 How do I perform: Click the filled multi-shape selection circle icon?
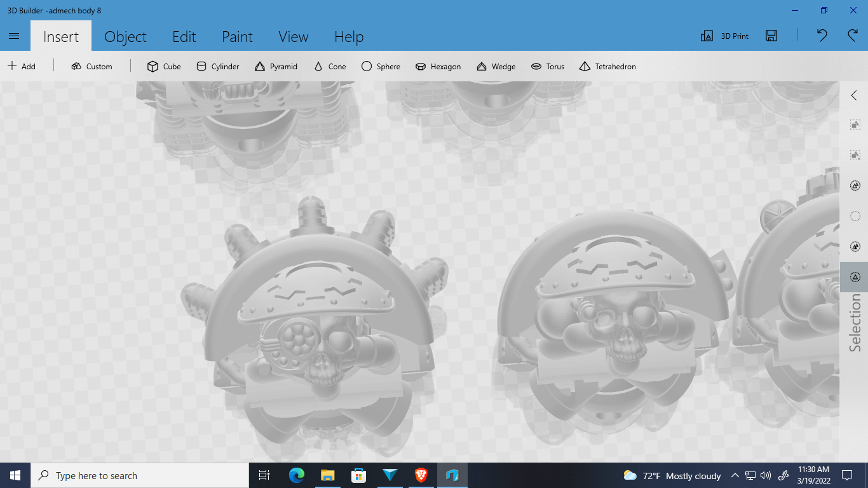point(855,247)
